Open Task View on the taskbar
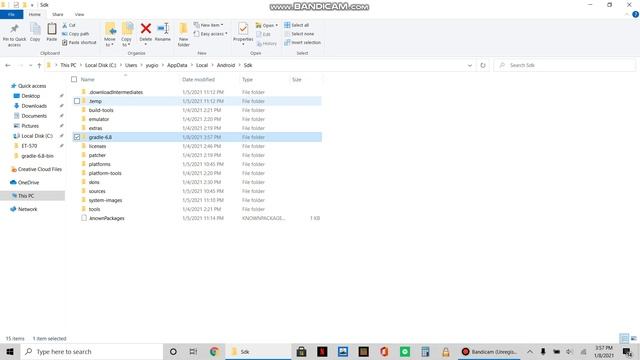 [x=193, y=351]
